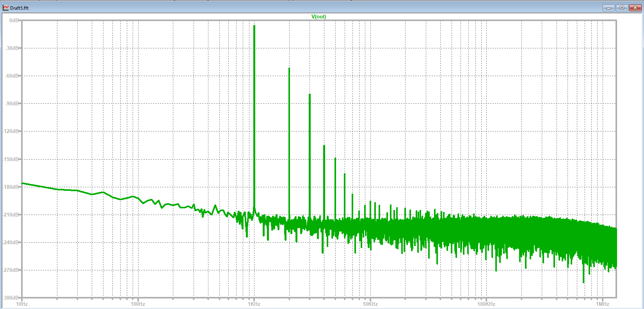The image size is (644, 309).
Task: Click the -30dB axis label
Action: (x=11, y=48)
